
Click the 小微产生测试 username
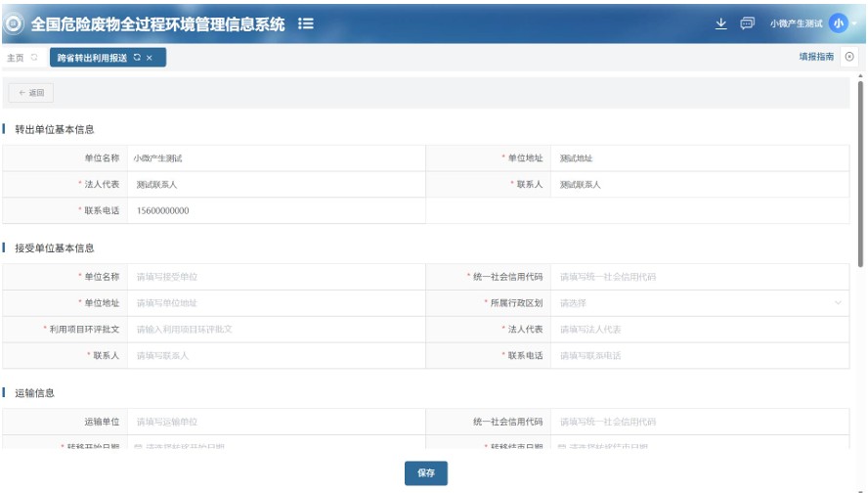click(796, 23)
